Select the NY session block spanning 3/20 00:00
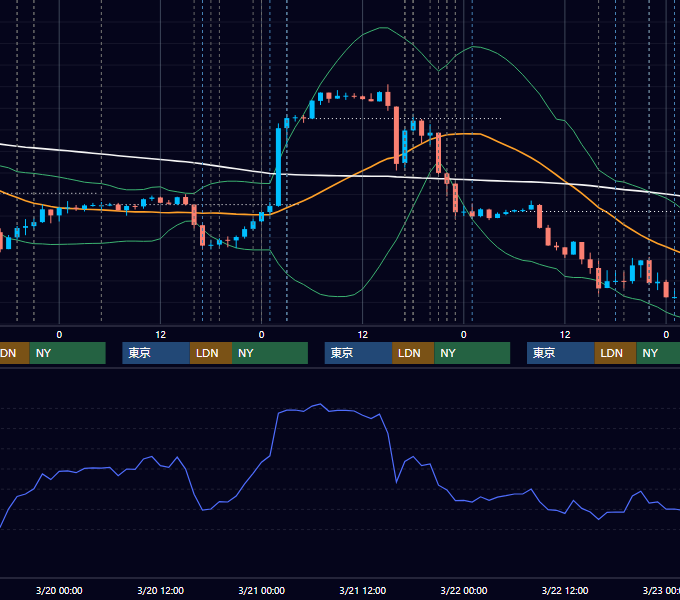The width and height of the screenshot is (680, 600). coord(68,353)
